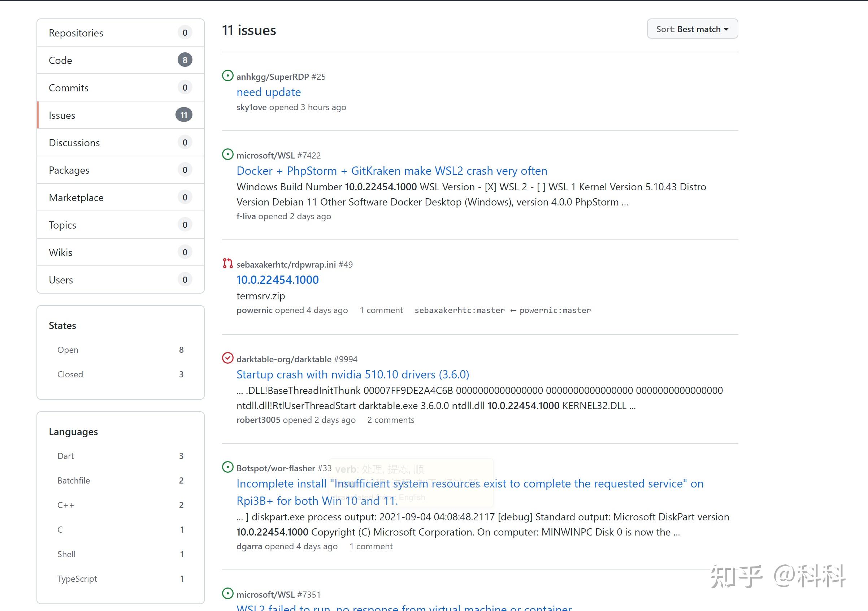The width and height of the screenshot is (868, 611).
Task: Filter results by Closed state
Action: 120,374
